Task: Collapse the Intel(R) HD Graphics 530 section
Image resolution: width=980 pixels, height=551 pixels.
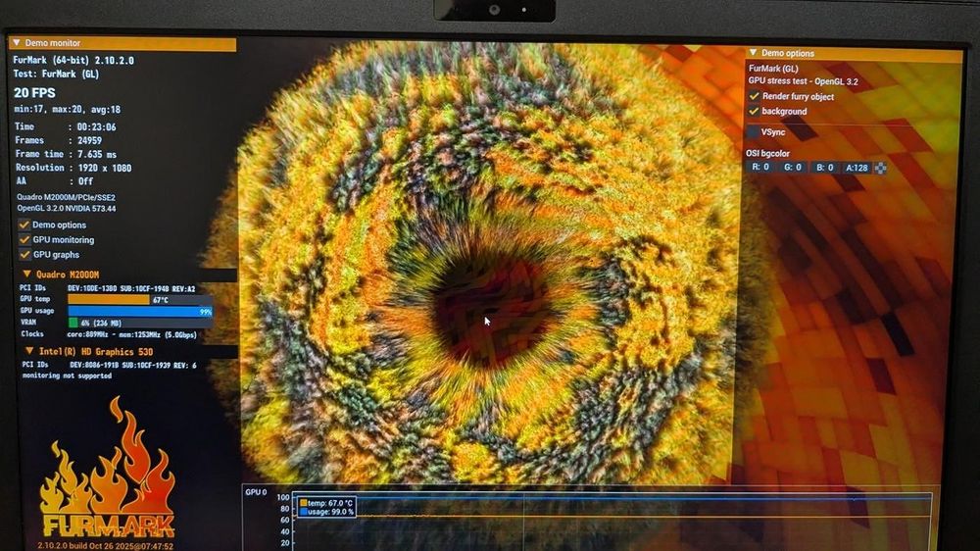Action: pos(28,351)
